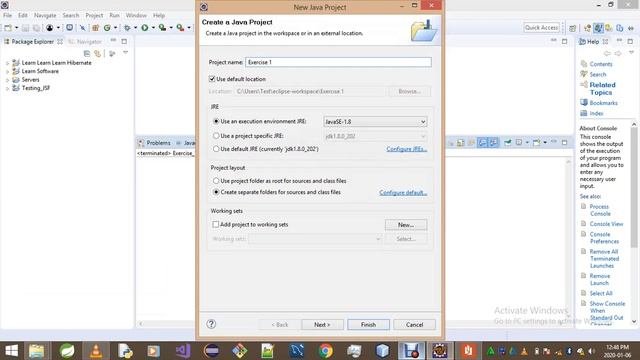
Task: Toggle Link with Editor in Package Explorer
Action: click(98, 53)
